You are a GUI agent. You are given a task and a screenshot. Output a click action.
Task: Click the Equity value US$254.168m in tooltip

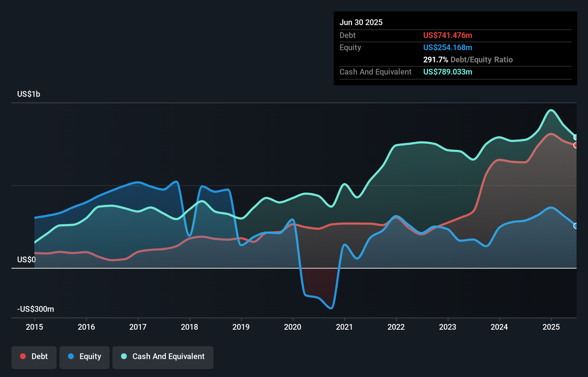[448, 47]
